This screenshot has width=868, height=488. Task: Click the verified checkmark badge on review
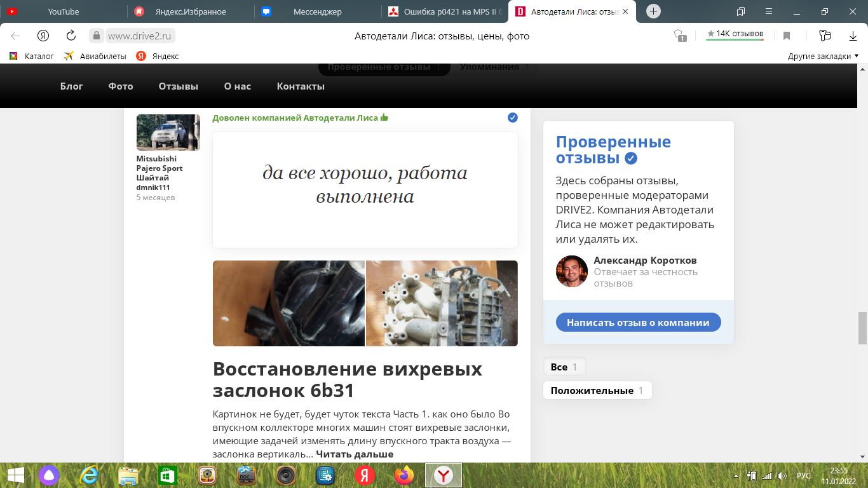click(x=513, y=118)
